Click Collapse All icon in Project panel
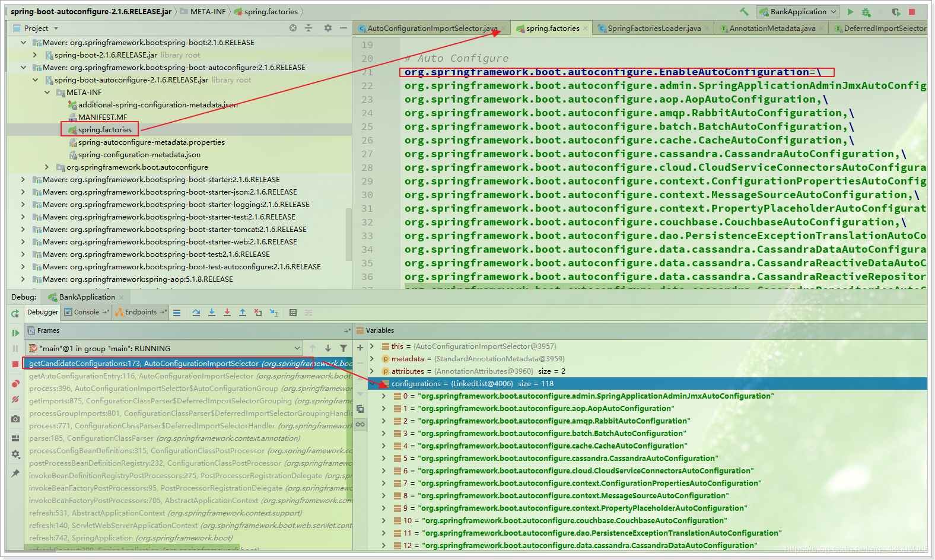The image size is (935, 560). [x=309, y=28]
